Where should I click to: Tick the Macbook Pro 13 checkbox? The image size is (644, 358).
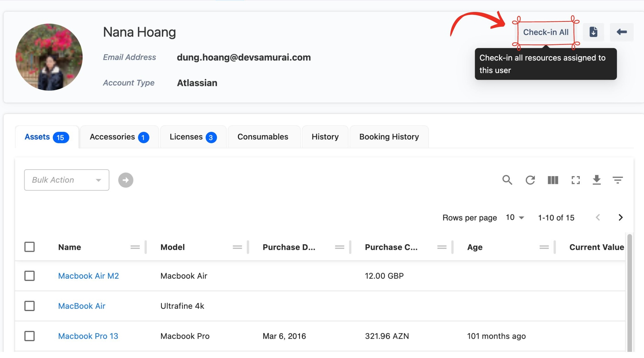[29, 336]
